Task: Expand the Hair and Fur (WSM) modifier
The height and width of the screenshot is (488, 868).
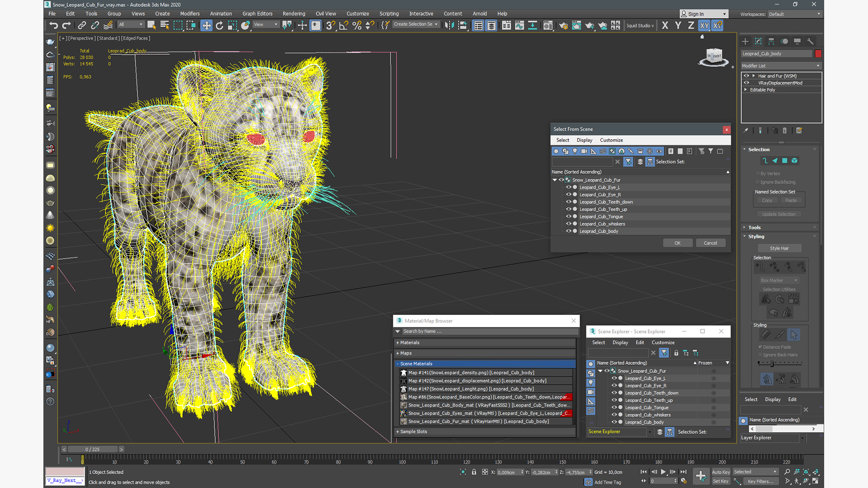Action: (754, 76)
